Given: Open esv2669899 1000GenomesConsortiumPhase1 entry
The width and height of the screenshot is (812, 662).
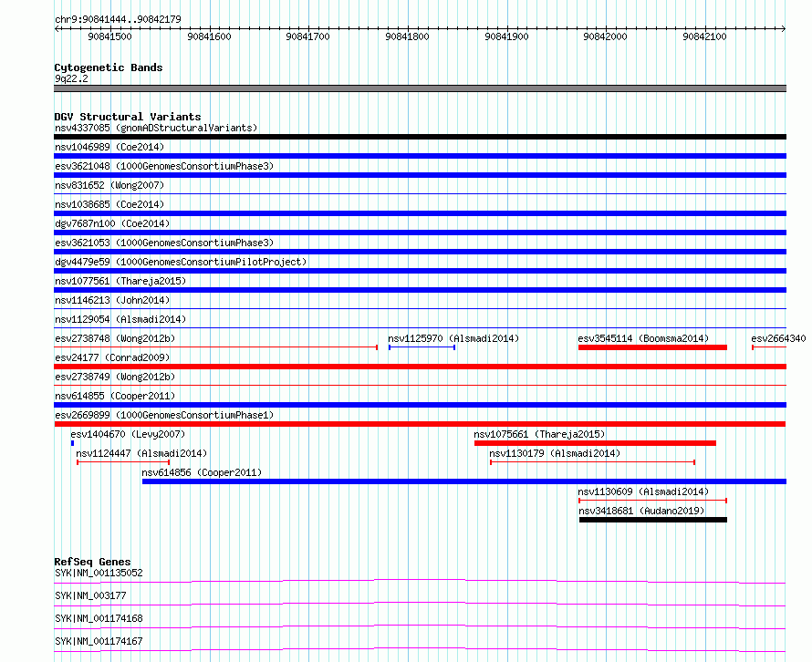Looking at the screenshot, I should [x=164, y=415].
